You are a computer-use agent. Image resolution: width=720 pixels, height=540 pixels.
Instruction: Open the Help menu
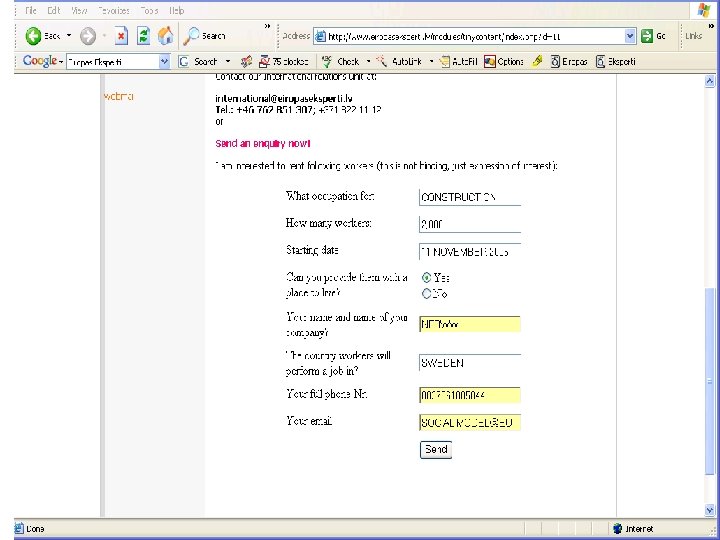tap(176, 10)
